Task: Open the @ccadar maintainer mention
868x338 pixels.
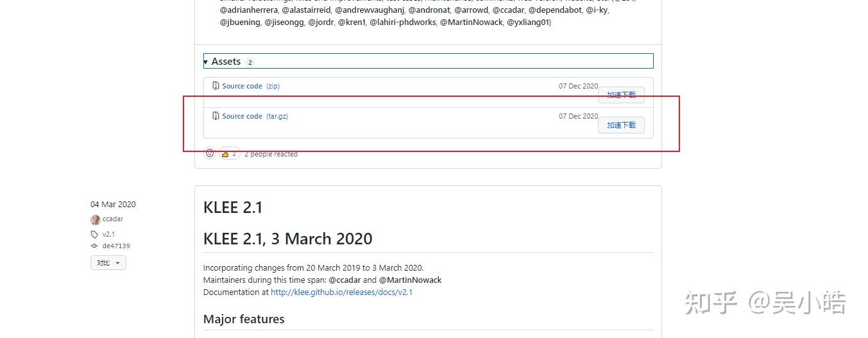Action: click(345, 280)
